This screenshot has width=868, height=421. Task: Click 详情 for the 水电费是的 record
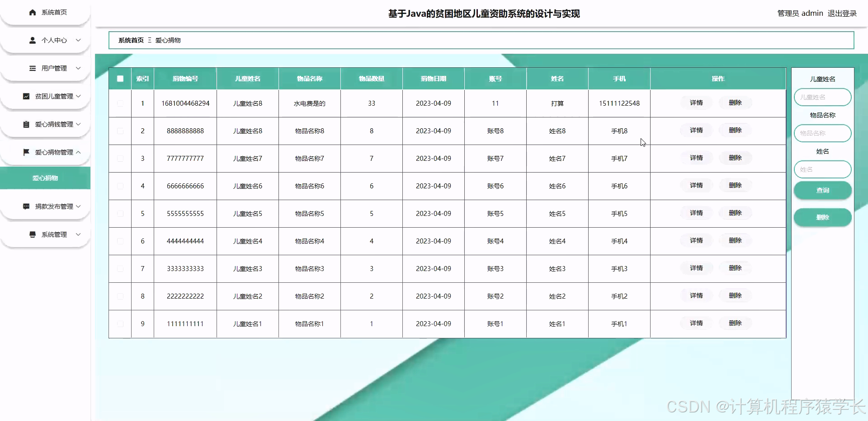tap(696, 103)
